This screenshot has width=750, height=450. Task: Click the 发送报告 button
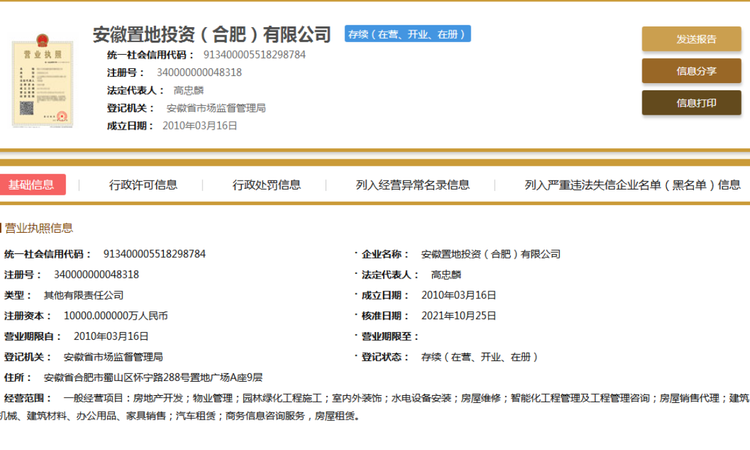(691, 39)
